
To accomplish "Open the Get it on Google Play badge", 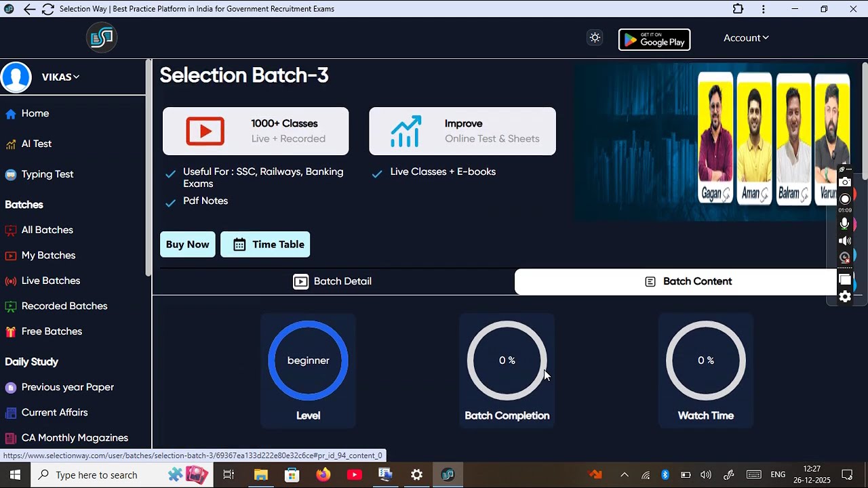I will point(654,39).
